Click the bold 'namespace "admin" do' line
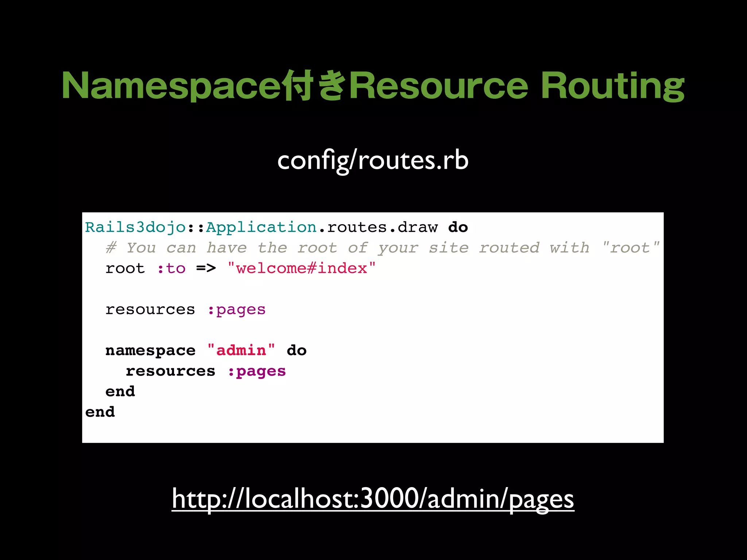The image size is (747, 560). [x=206, y=350]
